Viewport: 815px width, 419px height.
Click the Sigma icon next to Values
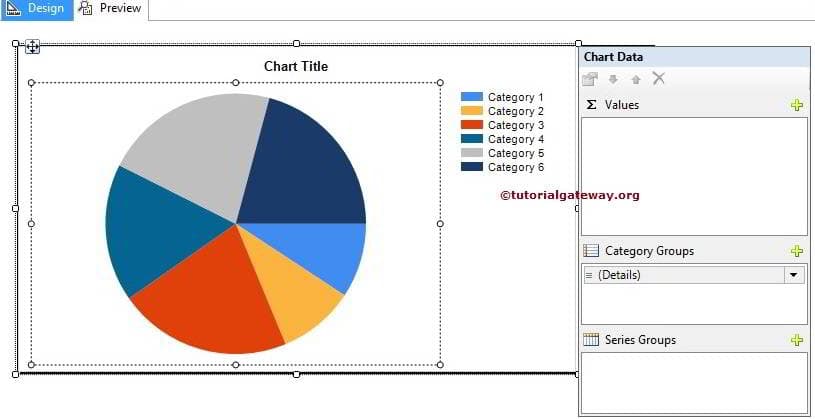click(591, 105)
